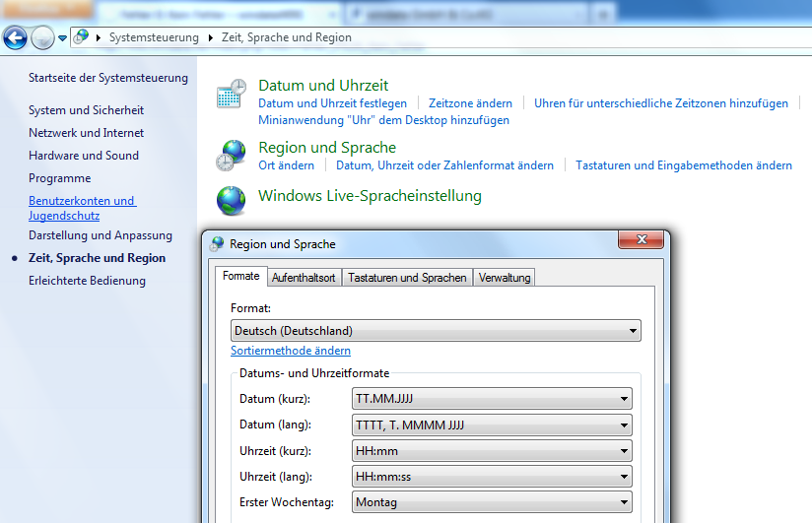812x523 pixels.
Task: Open Uhrzeit (kurz) format dropdown
Action: [x=492, y=451]
